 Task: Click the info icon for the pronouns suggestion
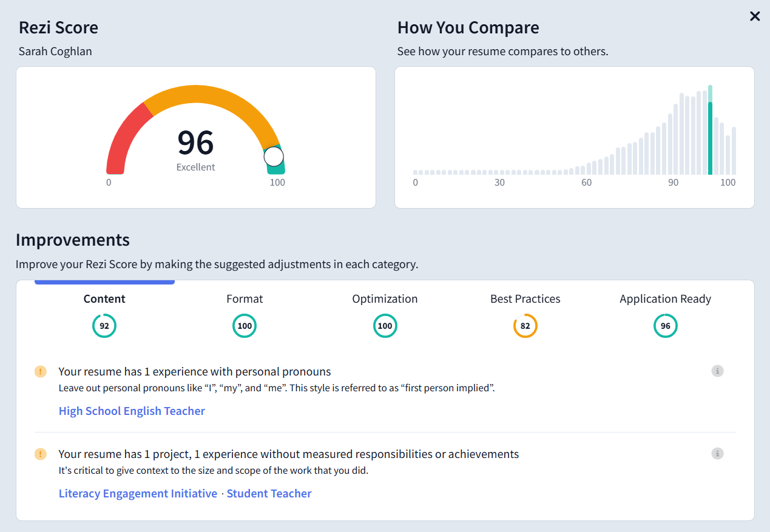coord(717,371)
